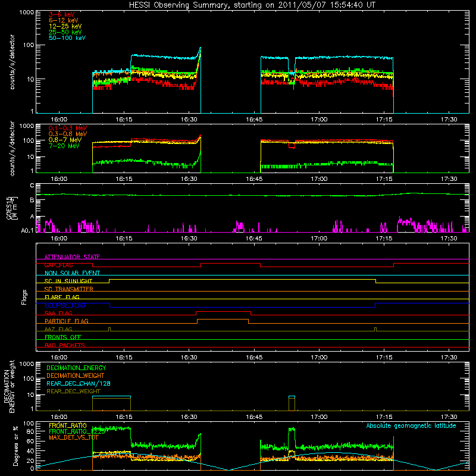The height and width of the screenshot is (476, 476).
Task: Select the '50-100 keV' legend label
Action: tap(67, 38)
